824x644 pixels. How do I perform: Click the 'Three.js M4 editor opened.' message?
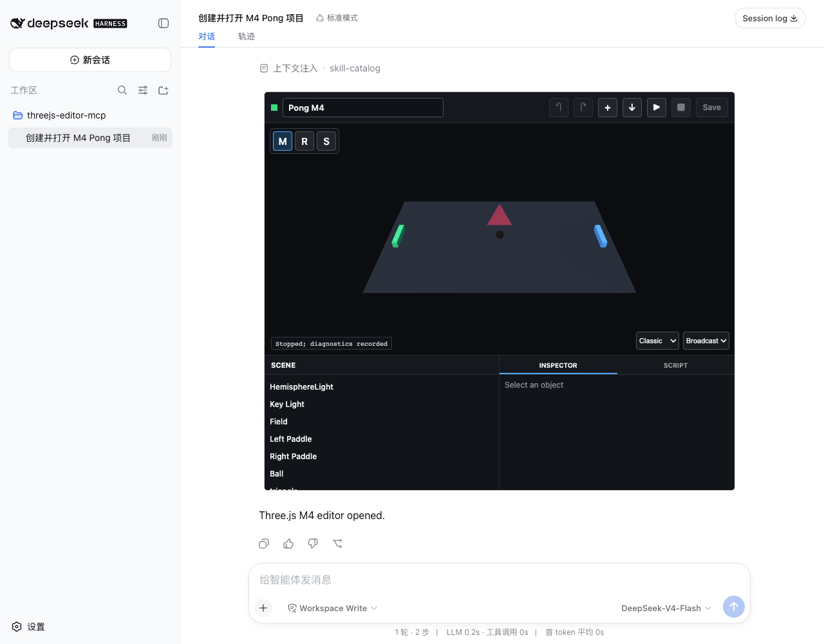[x=322, y=515]
